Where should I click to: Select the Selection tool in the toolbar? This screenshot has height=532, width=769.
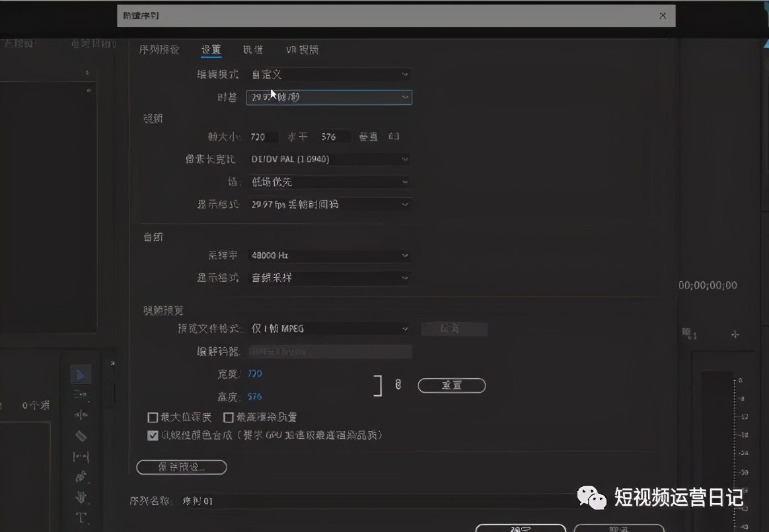click(x=81, y=374)
